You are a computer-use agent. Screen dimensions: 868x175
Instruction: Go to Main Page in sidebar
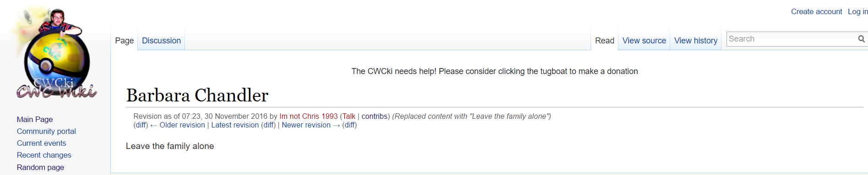click(x=35, y=119)
